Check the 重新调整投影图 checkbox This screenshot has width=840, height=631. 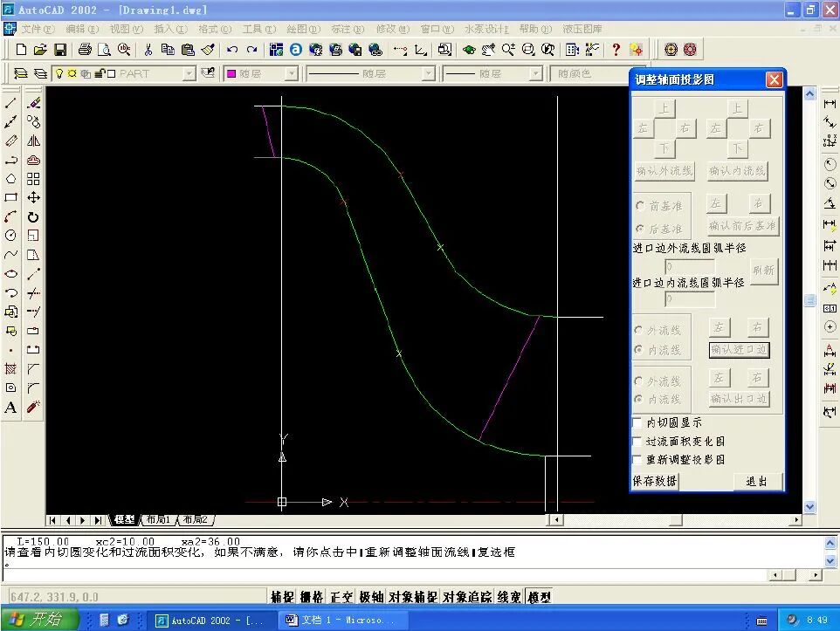[x=637, y=460]
